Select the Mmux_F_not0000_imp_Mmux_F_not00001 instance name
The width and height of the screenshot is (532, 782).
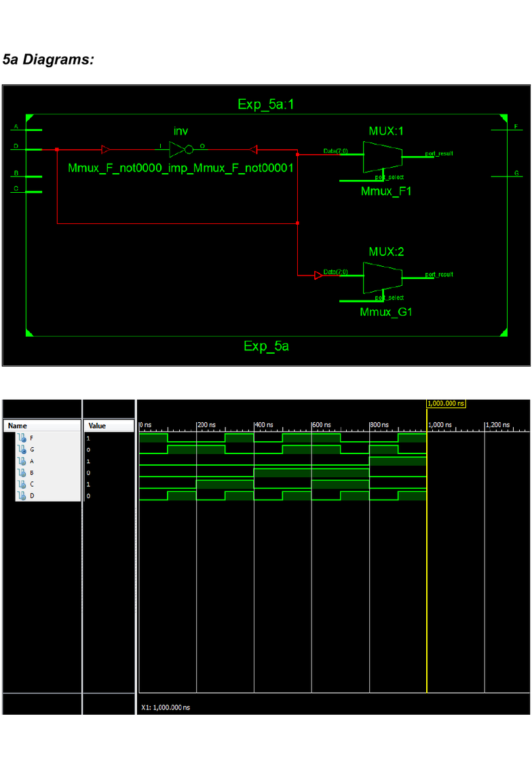click(x=180, y=168)
